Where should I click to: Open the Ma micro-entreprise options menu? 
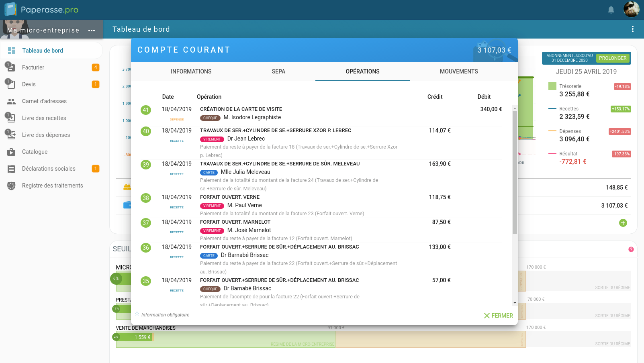pos(92,29)
